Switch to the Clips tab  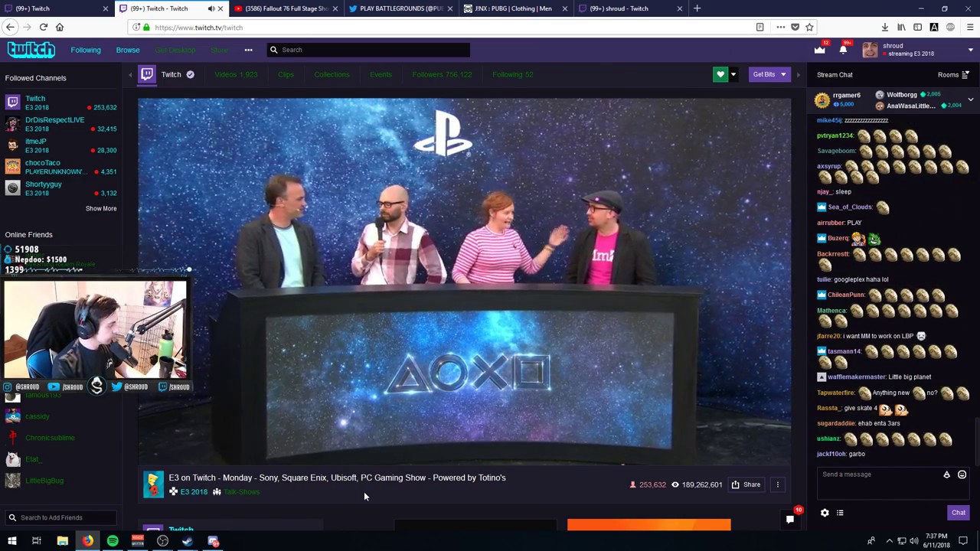tap(286, 74)
